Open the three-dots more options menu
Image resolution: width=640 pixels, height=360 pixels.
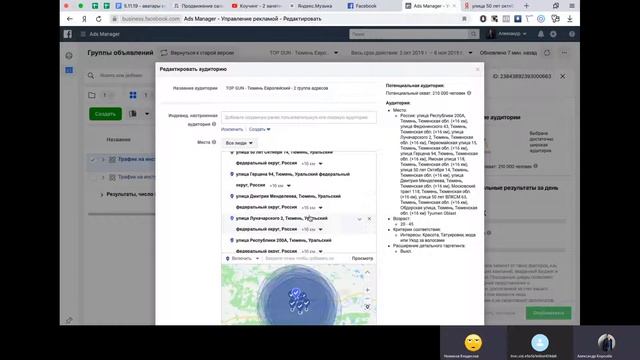[564, 53]
